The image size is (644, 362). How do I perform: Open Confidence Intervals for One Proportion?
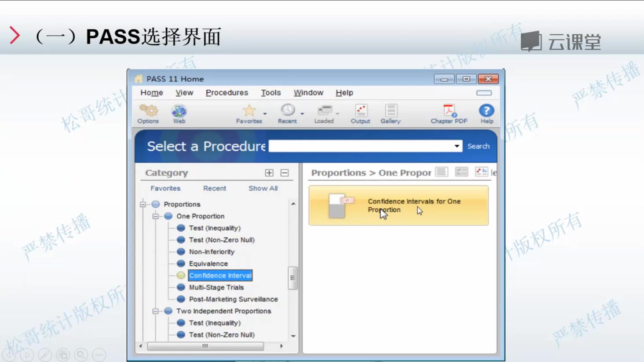pos(399,206)
